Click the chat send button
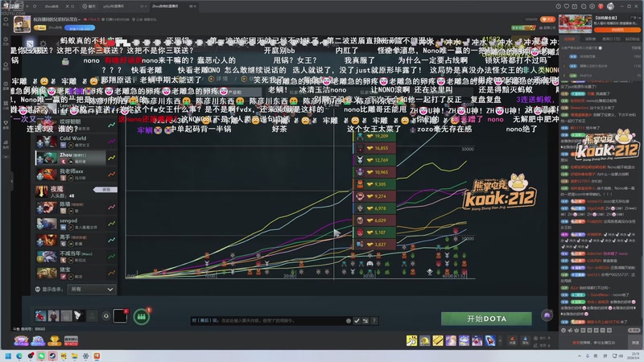The image size is (644, 362). pos(635,342)
